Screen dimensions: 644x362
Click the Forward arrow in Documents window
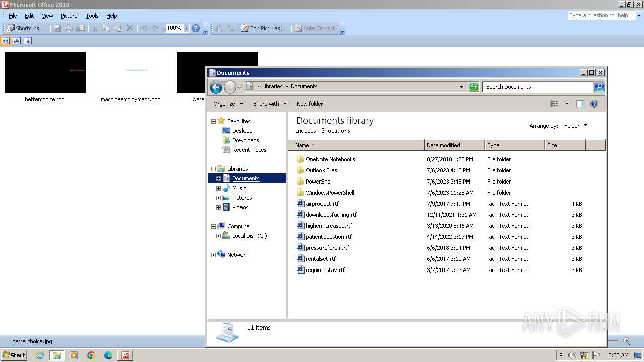tap(230, 87)
